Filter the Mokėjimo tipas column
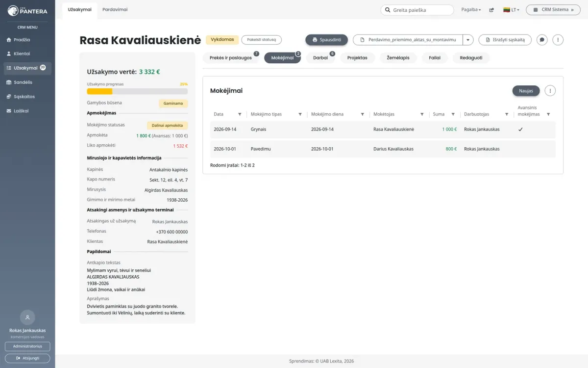 (300, 114)
